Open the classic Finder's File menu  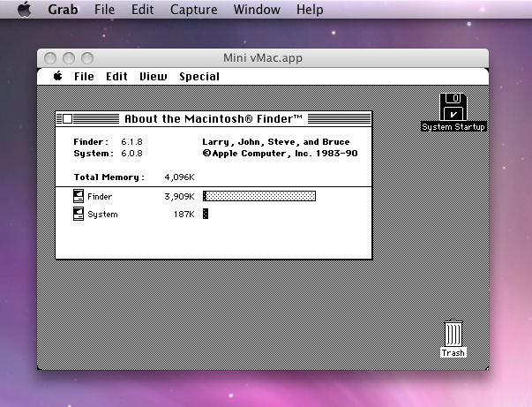coord(84,77)
